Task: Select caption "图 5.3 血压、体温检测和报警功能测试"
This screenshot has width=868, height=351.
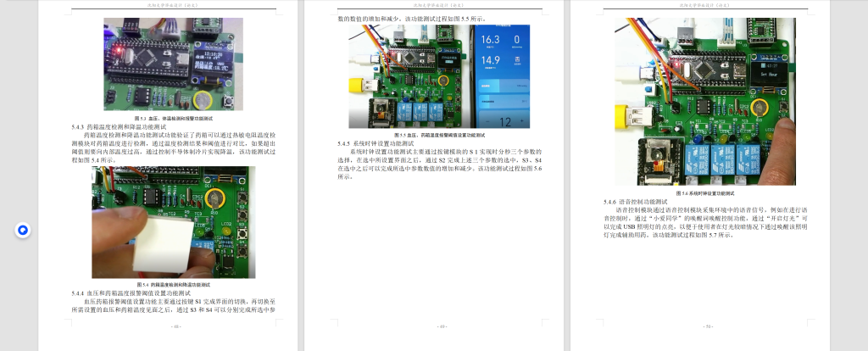Action: click(x=173, y=119)
